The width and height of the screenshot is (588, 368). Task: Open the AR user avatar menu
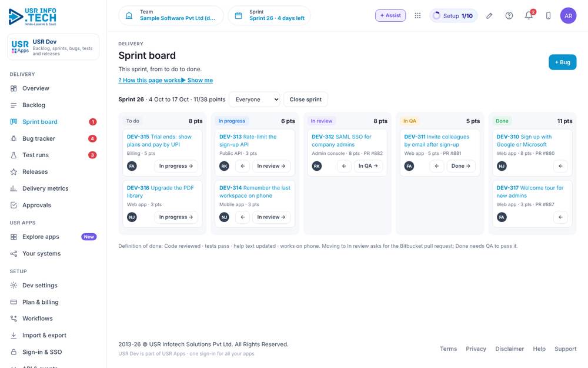pos(568,16)
